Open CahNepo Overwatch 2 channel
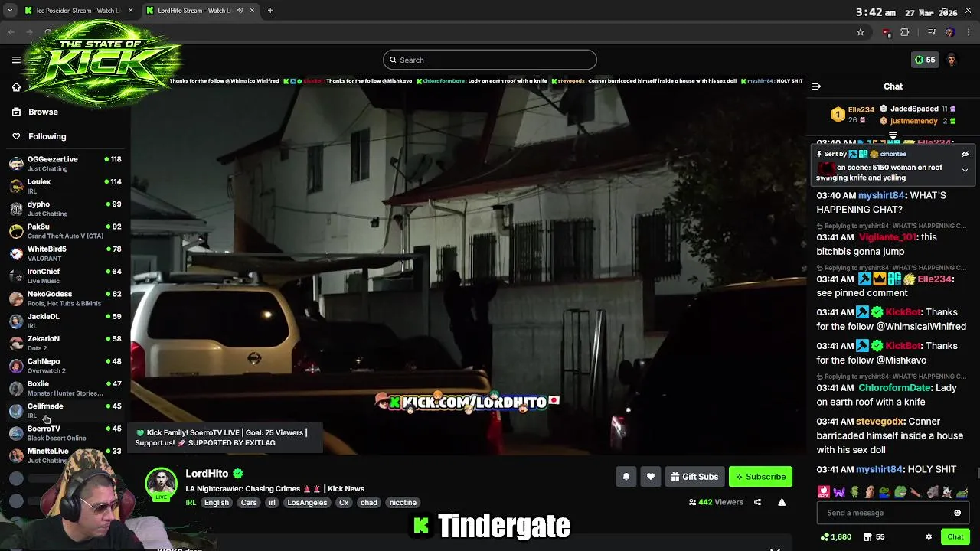 pyautogui.click(x=65, y=365)
